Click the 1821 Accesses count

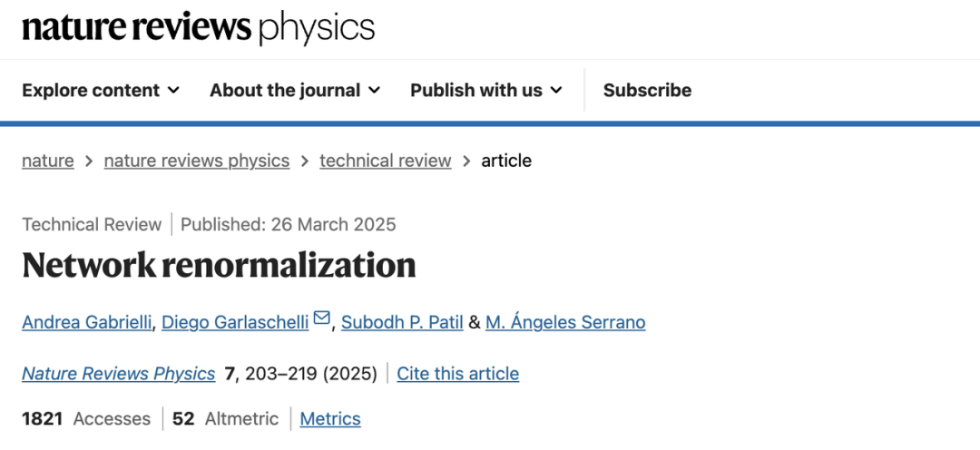point(86,418)
